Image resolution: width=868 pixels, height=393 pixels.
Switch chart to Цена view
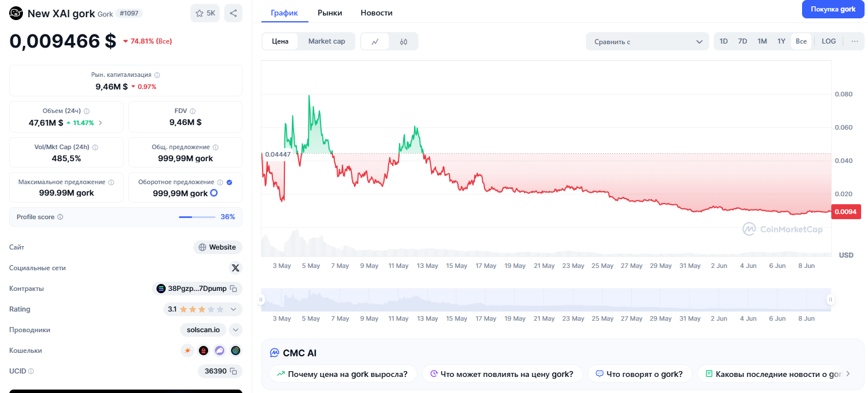(280, 41)
